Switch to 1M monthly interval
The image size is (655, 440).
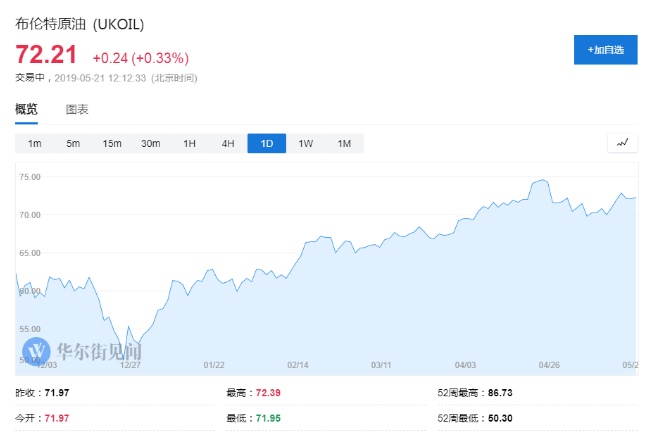tap(344, 144)
